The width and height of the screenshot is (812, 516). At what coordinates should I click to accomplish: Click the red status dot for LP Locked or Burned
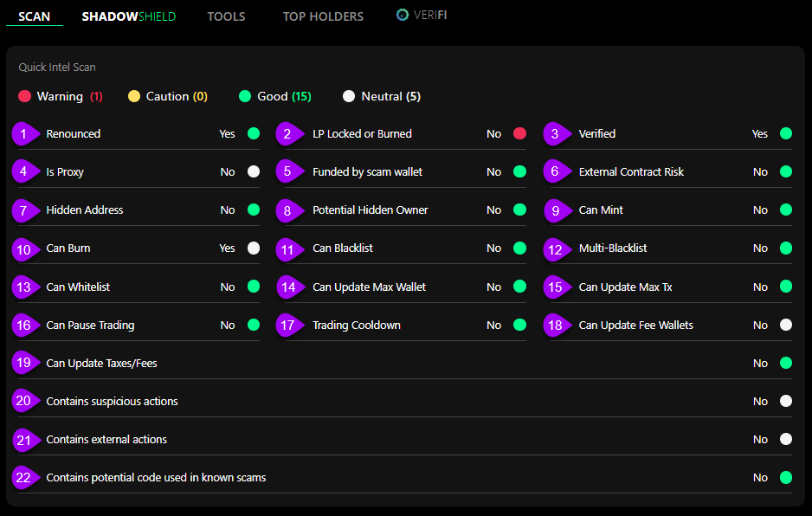[519, 133]
